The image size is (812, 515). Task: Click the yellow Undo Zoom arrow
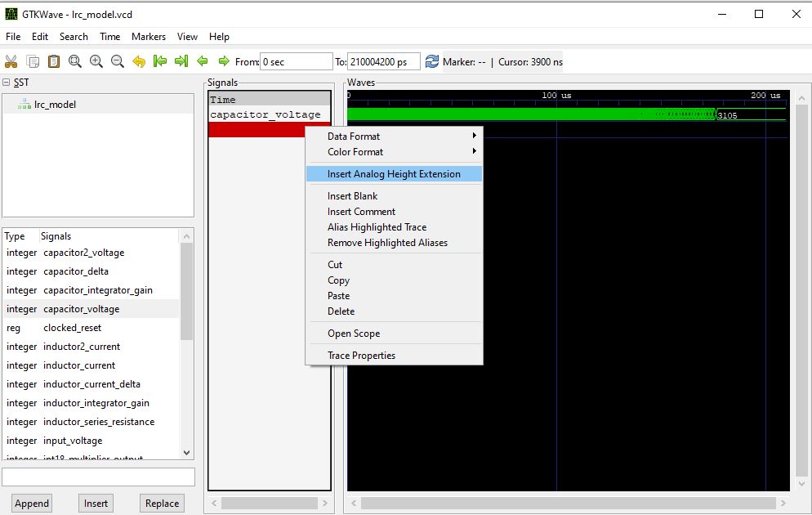pyautogui.click(x=137, y=61)
